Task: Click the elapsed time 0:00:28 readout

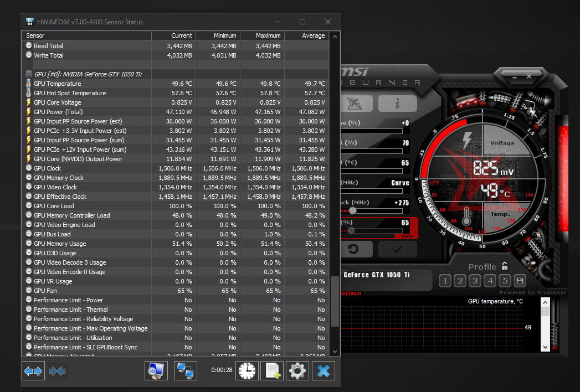Action: pos(222,370)
